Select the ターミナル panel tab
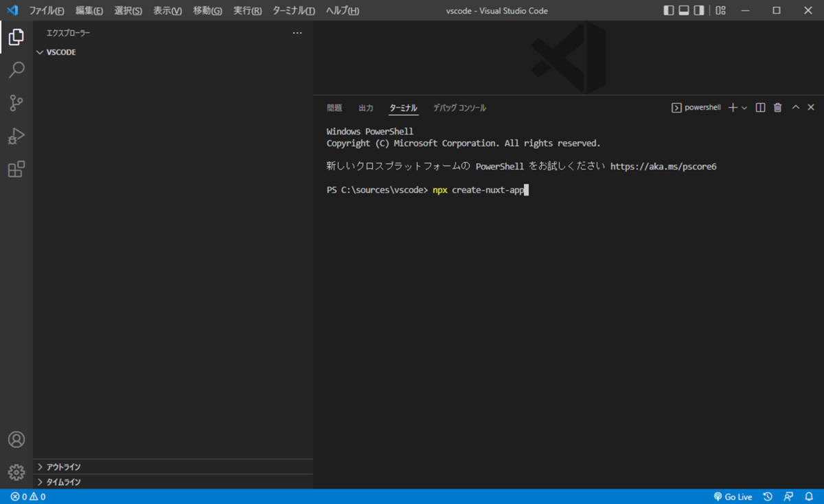This screenshot has height=504, width=824. point(404,108)
